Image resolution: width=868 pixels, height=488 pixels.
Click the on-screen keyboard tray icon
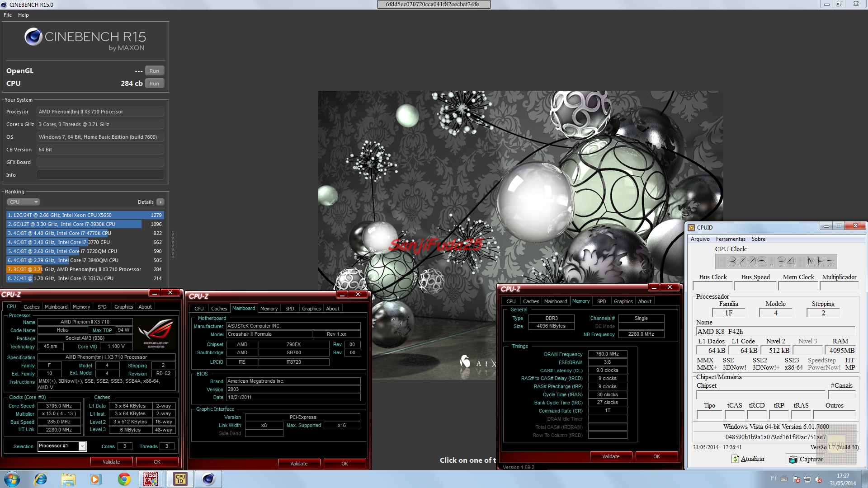coord(784,479)
